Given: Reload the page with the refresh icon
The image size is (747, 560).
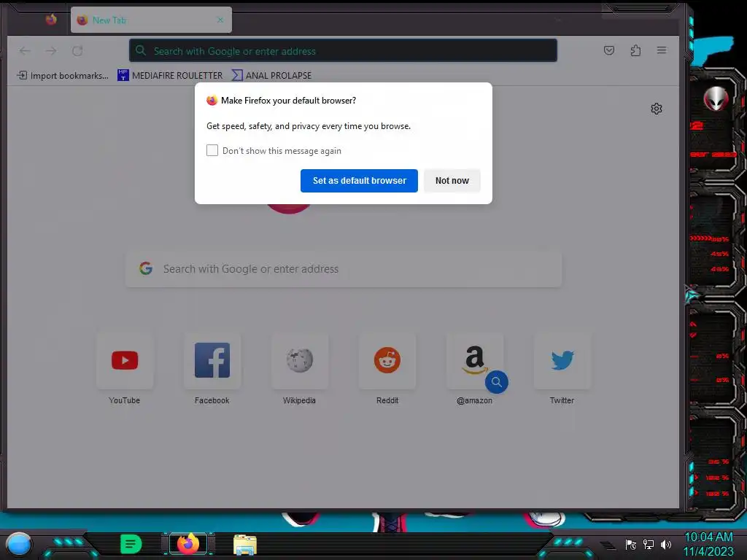Looking at the screenshot, I should pyautogui.click(x=77, y=50).
